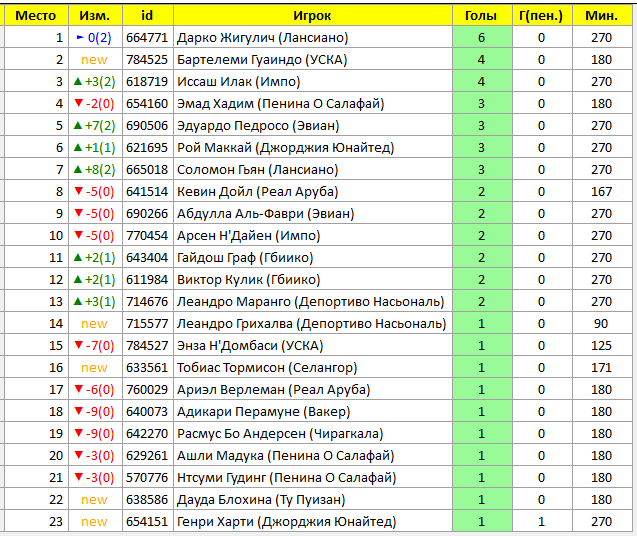Viewport: 637px width, 536px height.
Task: Click the Изм. column header
Action: (95, 16)
